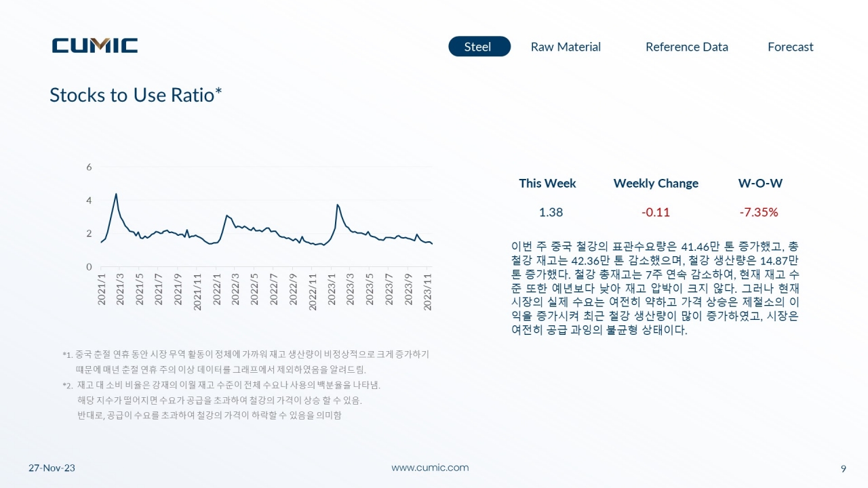Select the W-O-W column header
868x488 pixels.
pyautogui.click(x=760, y=183)
